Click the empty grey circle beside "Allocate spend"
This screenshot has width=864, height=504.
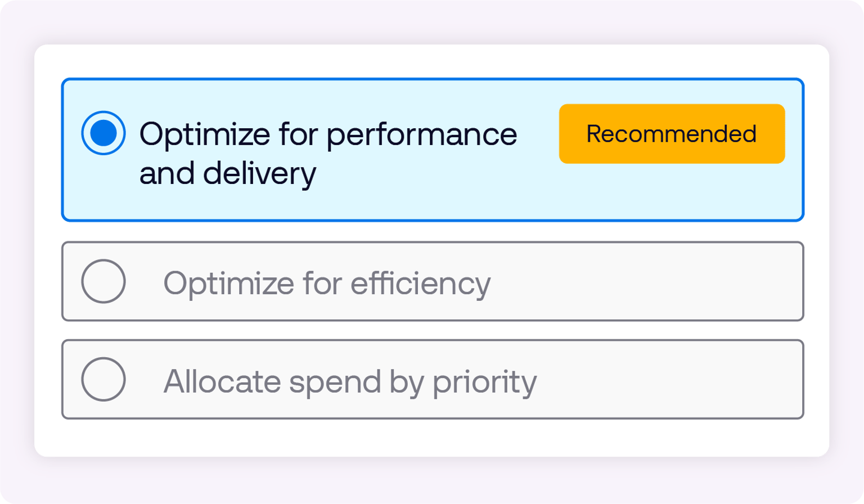point(103,379)
